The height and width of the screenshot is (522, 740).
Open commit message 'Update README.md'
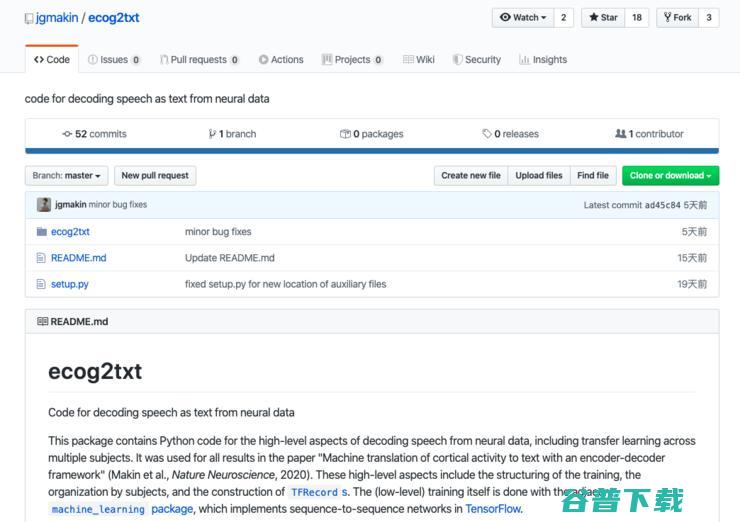click(230, 258)
